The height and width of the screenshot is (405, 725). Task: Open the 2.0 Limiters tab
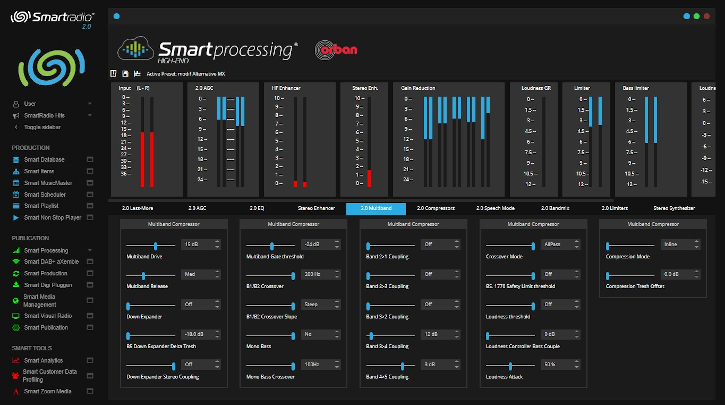[614, 208]
